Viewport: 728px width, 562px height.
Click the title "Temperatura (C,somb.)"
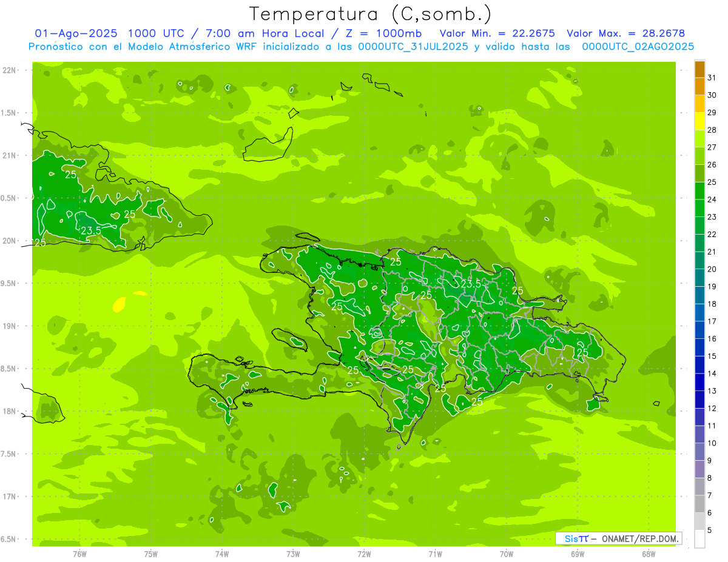tap(371, 14)
